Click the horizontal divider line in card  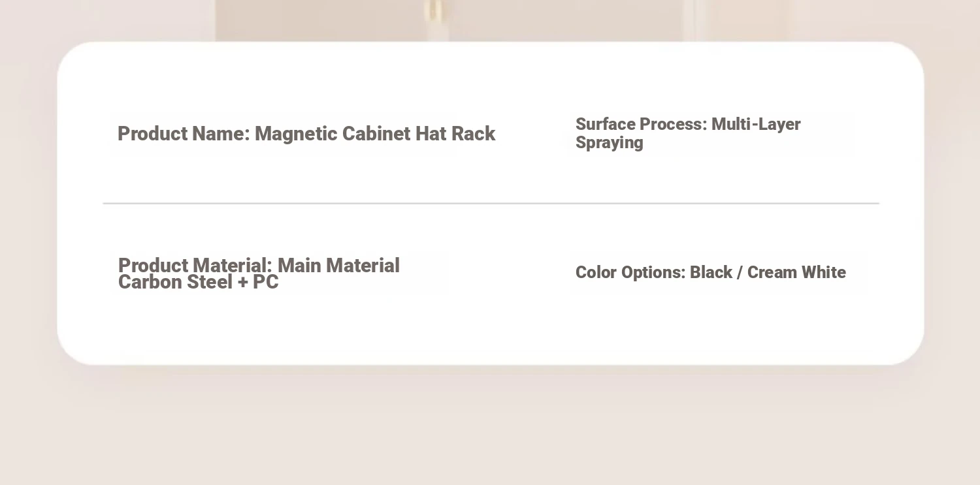tap(490, 204)
